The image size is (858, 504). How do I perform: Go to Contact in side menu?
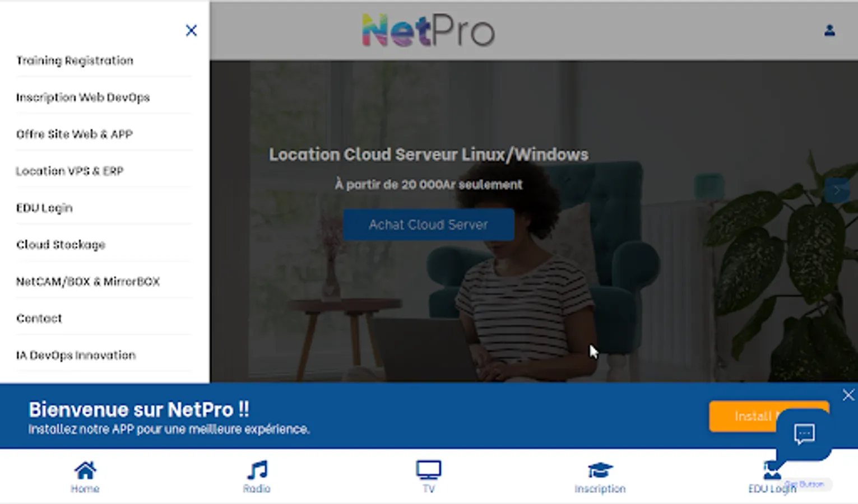point(39,318)
